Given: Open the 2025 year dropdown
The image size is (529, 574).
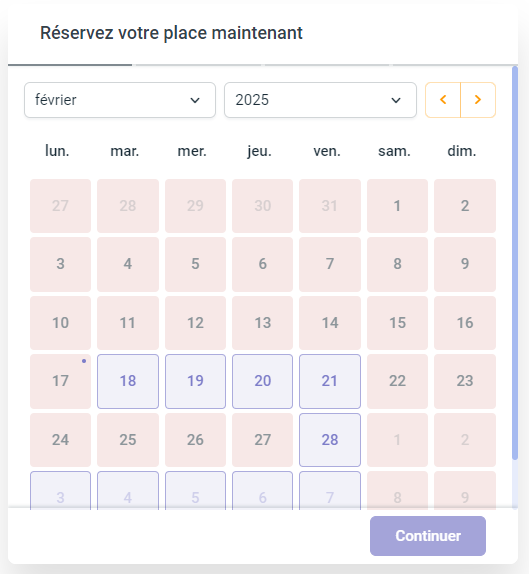Looking at the screenshot, I should click(320, 100).
